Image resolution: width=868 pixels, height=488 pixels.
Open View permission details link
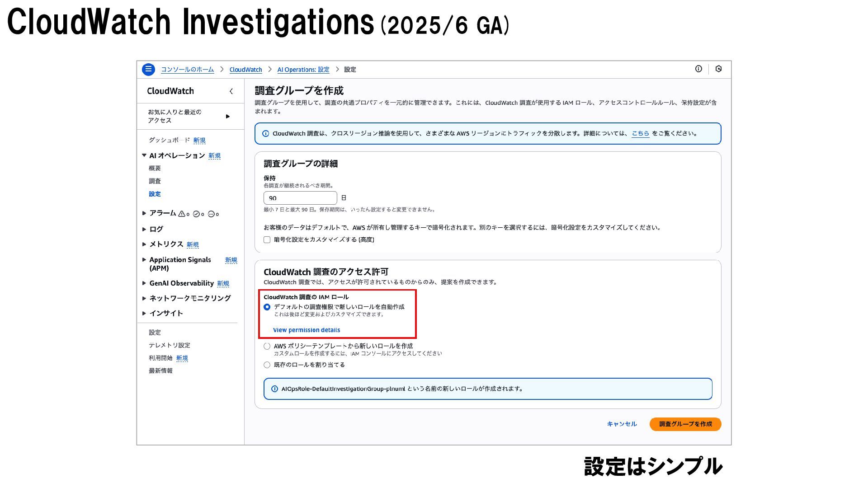click(306, 330)
